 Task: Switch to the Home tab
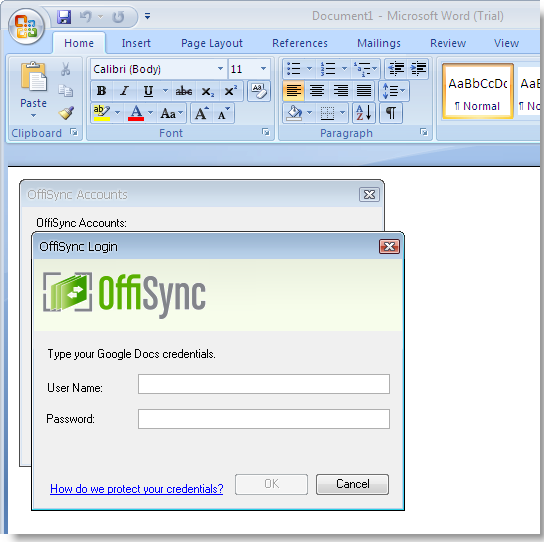79,43
